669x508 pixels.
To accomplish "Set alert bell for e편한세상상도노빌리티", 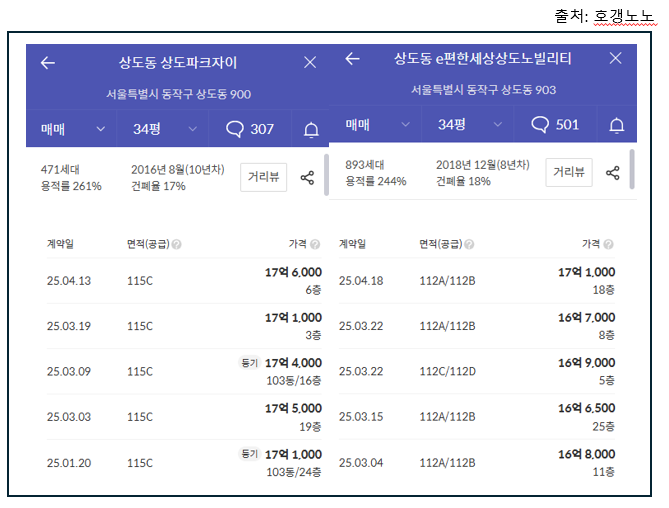I will tap(617, 125).
